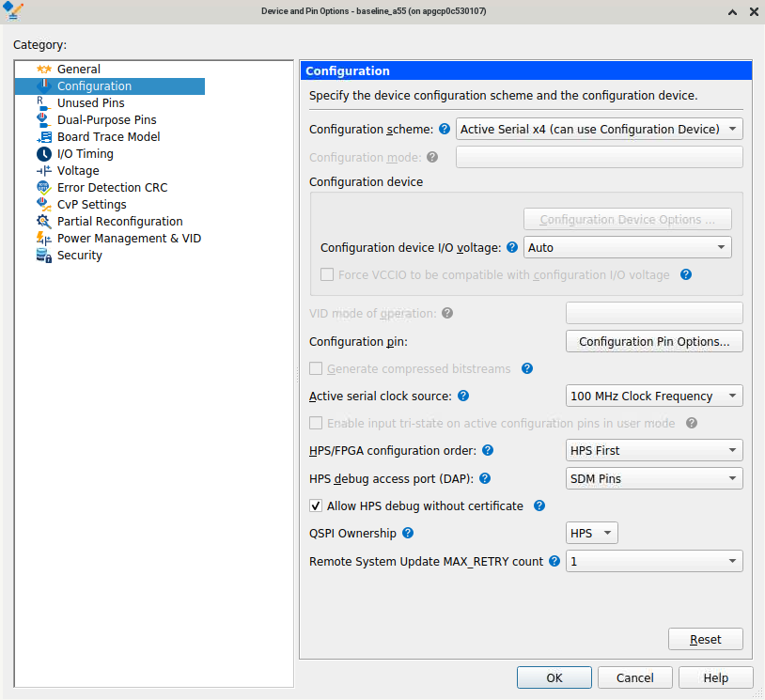Select the Partial Reconfiguration category
This screenshot has height=700, width=765.
pyautogui.click(x=120, y=222)
